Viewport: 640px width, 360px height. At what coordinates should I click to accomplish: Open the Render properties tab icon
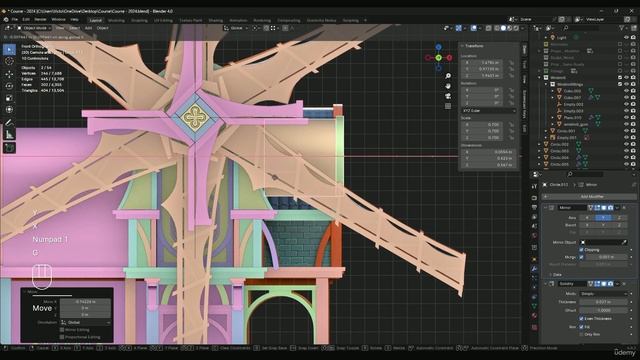534,198
